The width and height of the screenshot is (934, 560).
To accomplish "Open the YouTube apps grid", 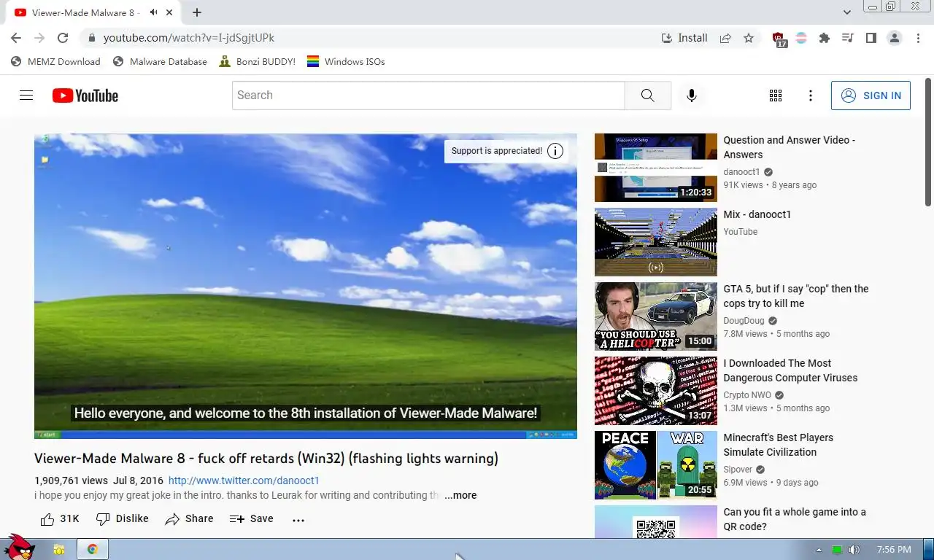I will coord(776,96).
